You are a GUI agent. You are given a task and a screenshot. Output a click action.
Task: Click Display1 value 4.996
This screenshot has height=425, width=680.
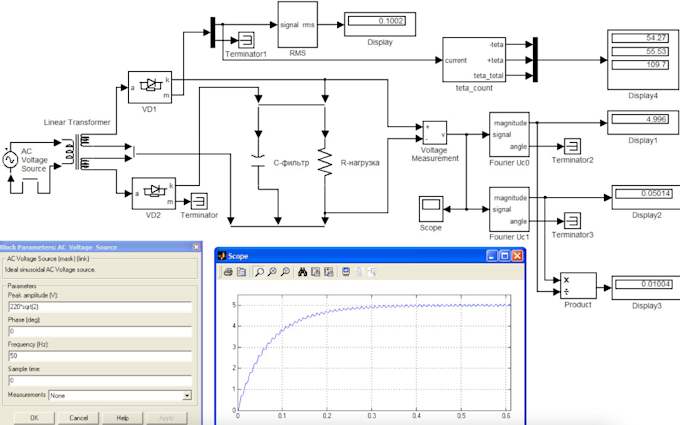point(640,119)
